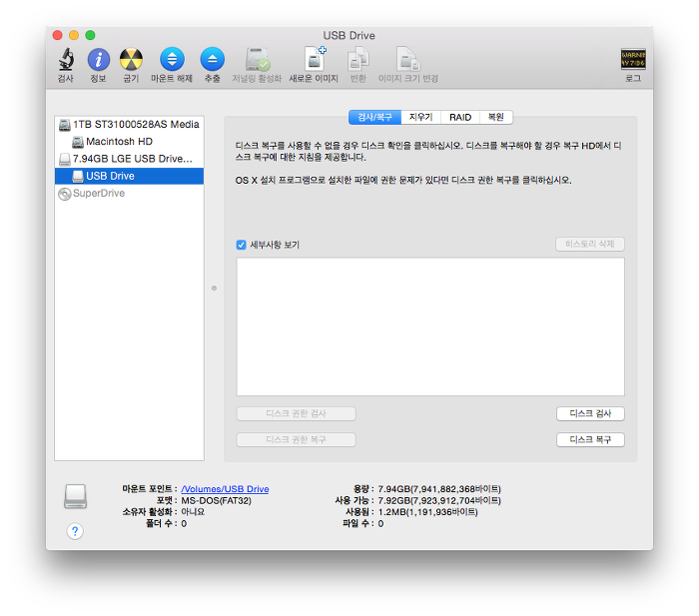Click inside the details log text area
The image size is (699, 616).
(430, 326)
